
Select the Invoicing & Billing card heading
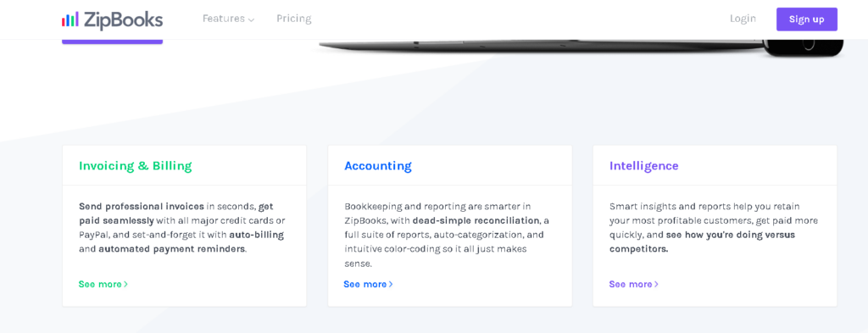click(x=136, y=166)
